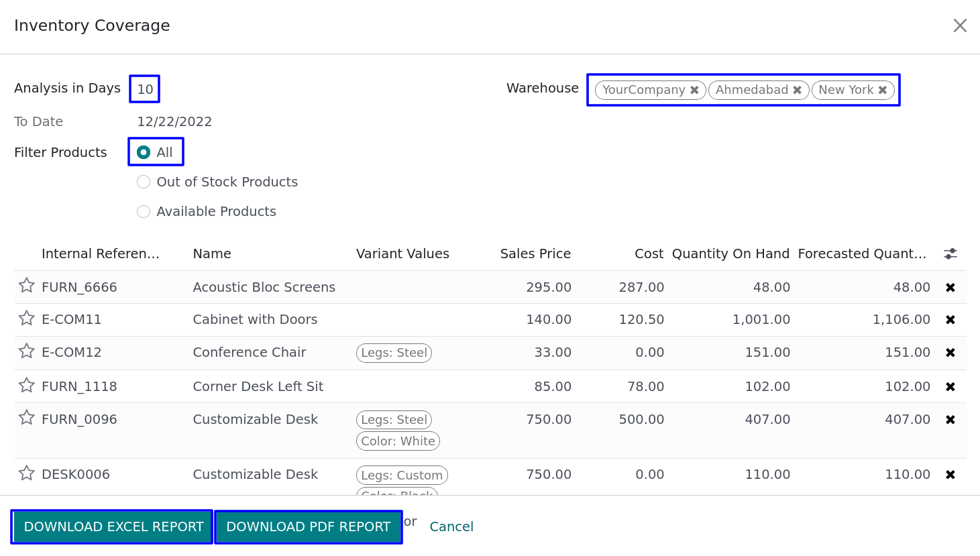Viewport: 980px width, 556px height.
Task: Click the star icon for FURN_1118
Action: (x=26, y=385)
